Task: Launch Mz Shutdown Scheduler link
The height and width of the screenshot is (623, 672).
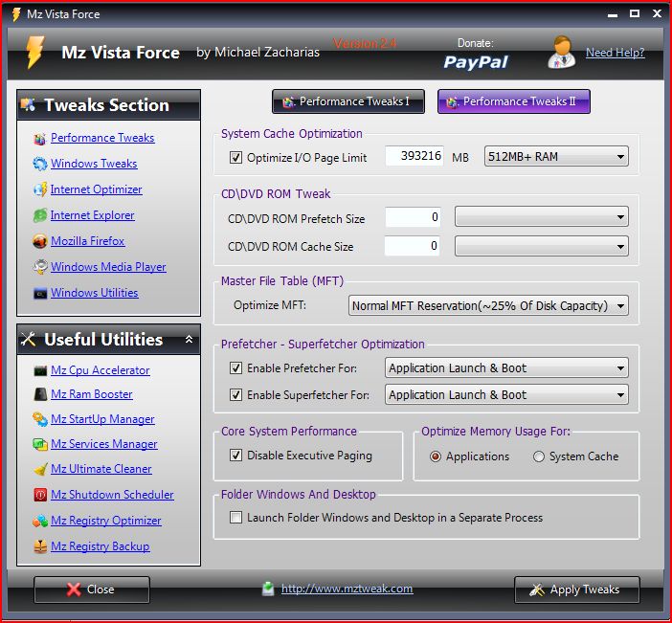Action: (x=112, y=495)
